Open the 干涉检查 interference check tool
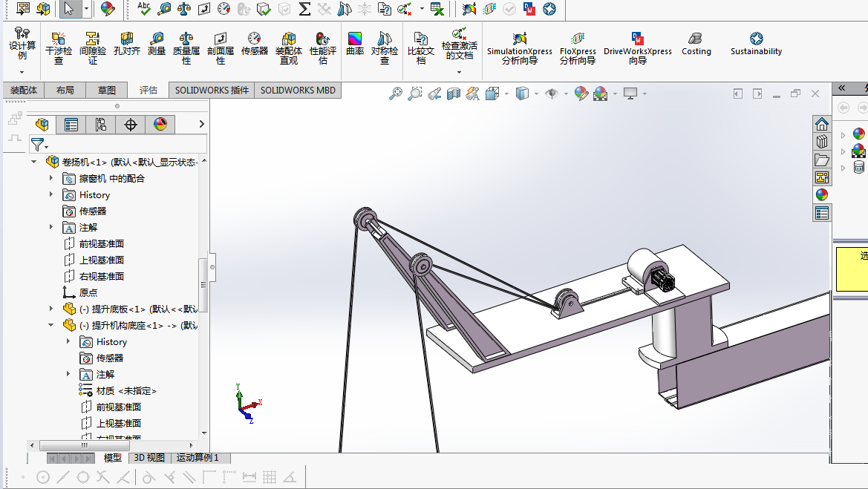This screenshot has width=868, height=489. [x=58, y=48]
